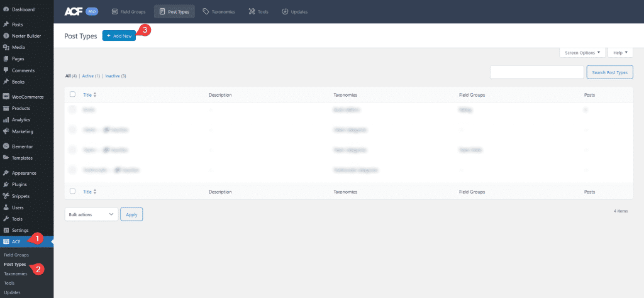Viewport: 644px width, 298px height.
Task: Go to Plugins in the sidebar
Action: (19, 184)
